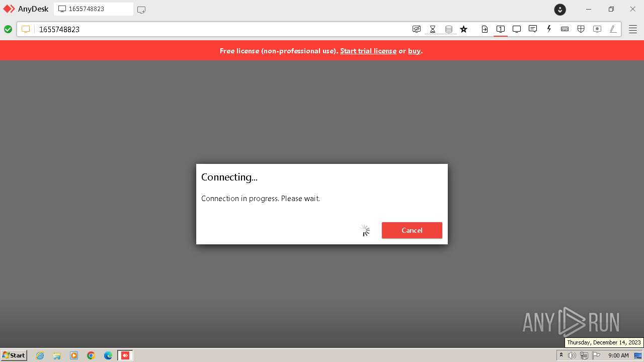Open the dark round download arrow icon
The image size is (644, 362).
[560, 10]
